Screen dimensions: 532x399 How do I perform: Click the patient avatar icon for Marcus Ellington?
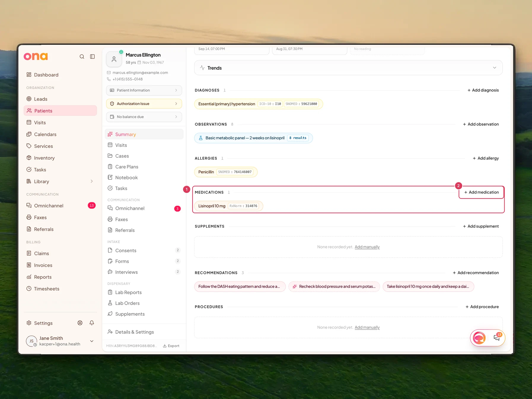click(114, 59)
